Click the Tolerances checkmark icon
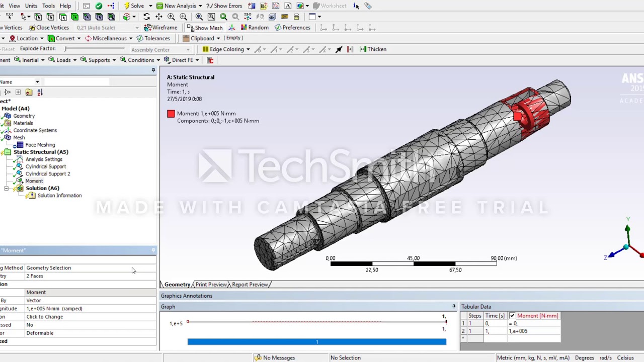 click(x=140, y=38)
